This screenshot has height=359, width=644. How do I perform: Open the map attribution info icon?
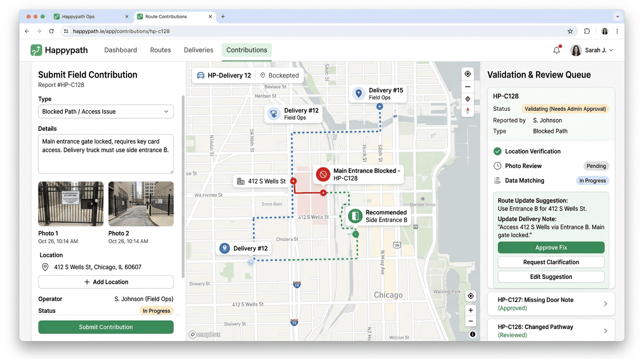(472, 334)
